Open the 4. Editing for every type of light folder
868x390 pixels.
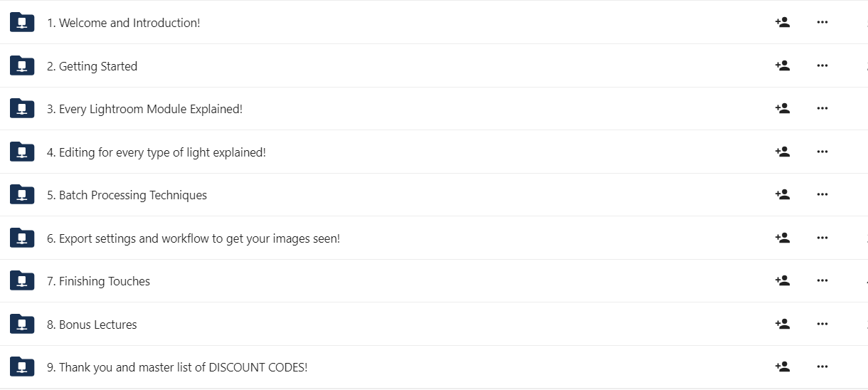(157, 152)
